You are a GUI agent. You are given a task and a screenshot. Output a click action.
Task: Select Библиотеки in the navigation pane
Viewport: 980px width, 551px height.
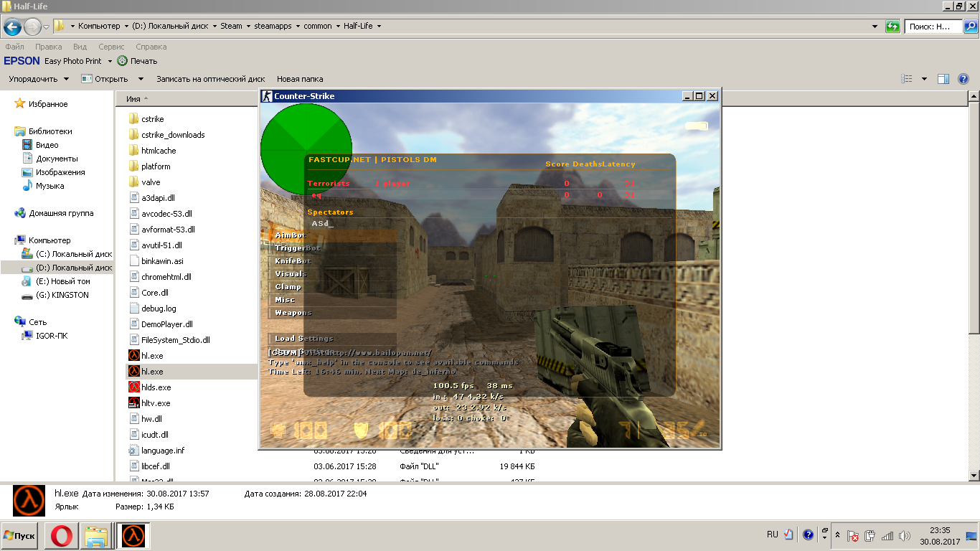(50, 131)
